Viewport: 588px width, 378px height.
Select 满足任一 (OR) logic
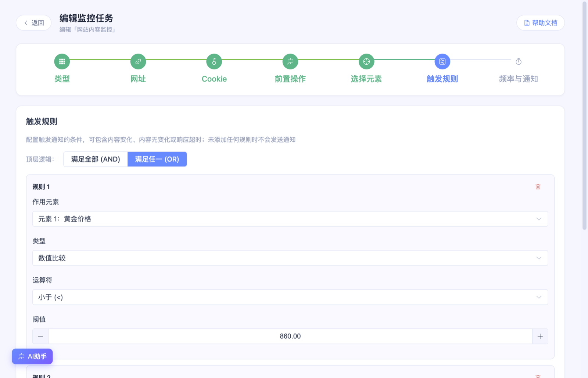pyautogui.click(x=157, y=159)
